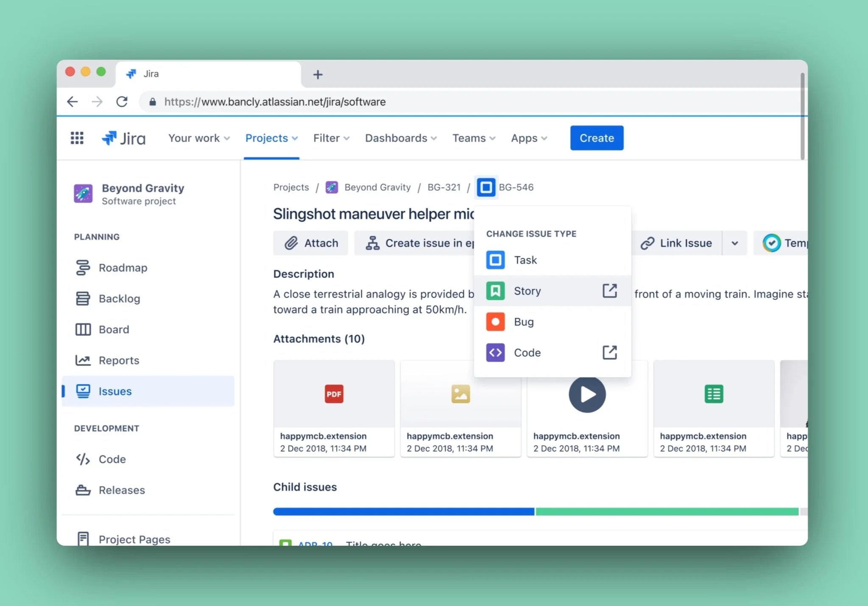Click the Story external link icon
868x606 pixels.
point(609,291)
